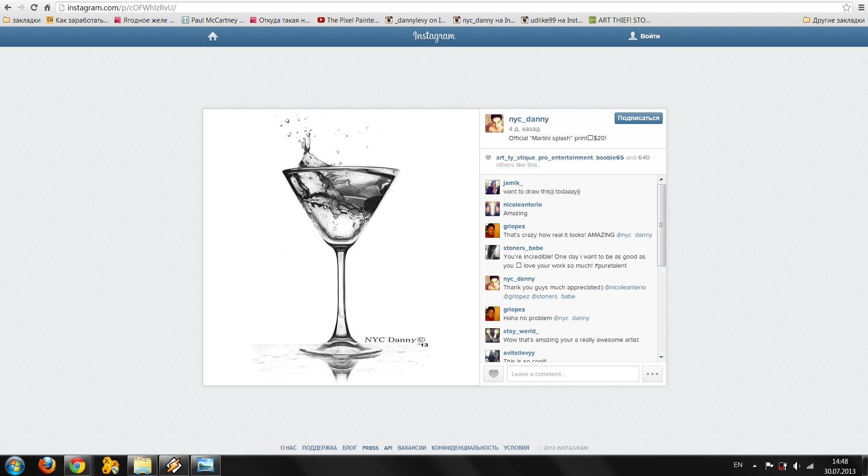Open boobie65 liker profile
This screenshot has width=868, height=476.
(610, 157)
